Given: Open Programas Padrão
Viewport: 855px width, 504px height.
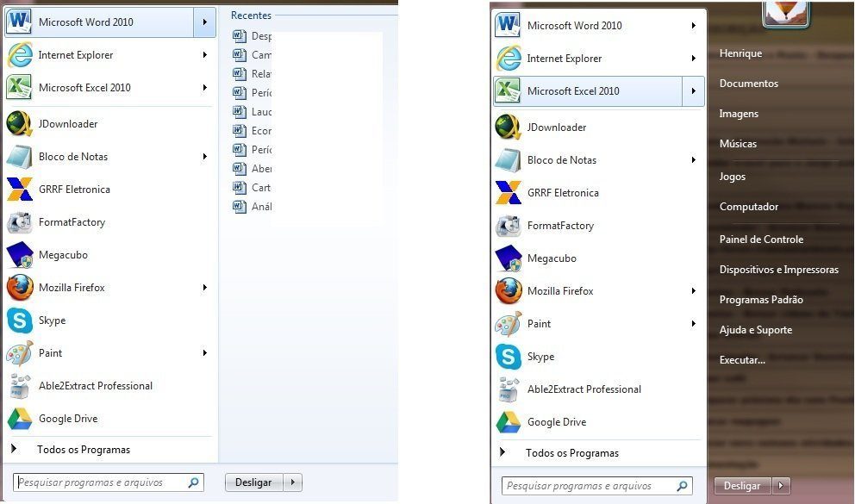Looking at the screenshot, I should pyautogui.click(x=761, y=300).
